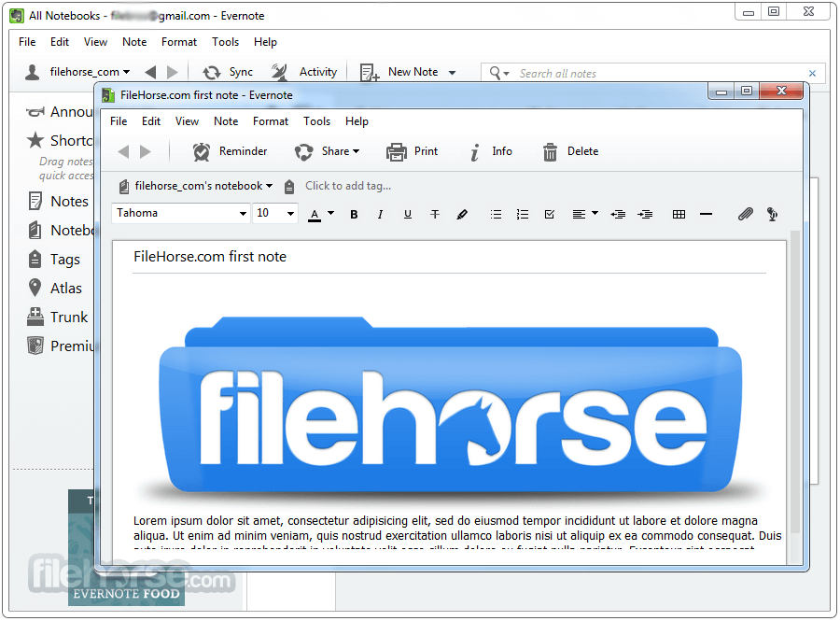Open File menu in note window
This screenshot has height=621, width=840.
(x=119, y=121)
